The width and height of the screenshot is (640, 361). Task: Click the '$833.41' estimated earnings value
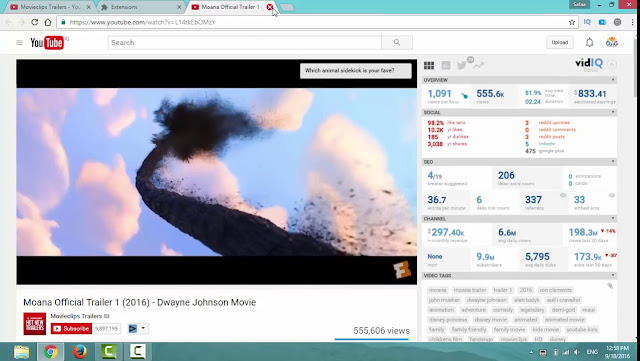pos(590,94)
